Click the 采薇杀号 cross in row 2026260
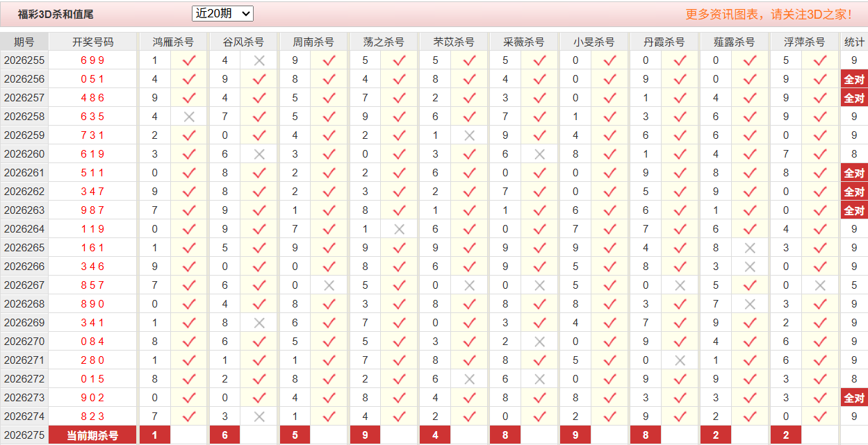 coord(540,154)
